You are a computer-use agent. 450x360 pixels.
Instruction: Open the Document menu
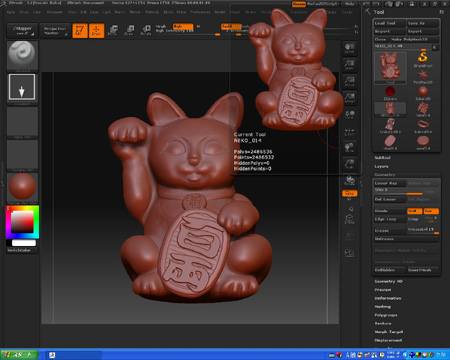(54, 12)
